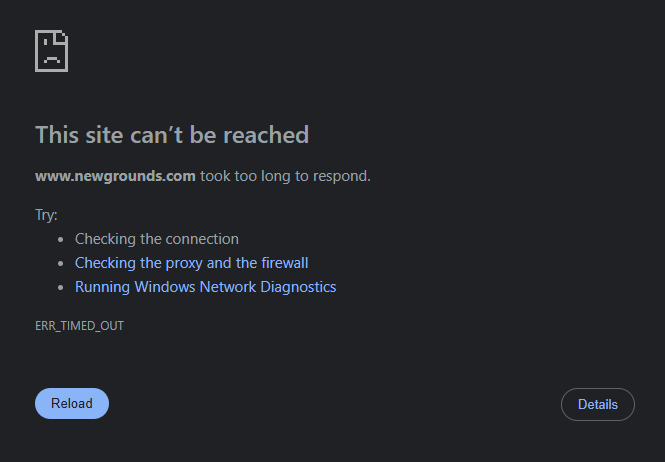Open the Details button
Screen dimensions: 665x462
(598, 404)
